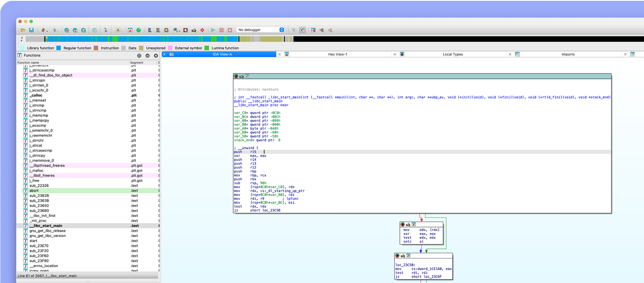Sort by the 'Segment' column header
Viewport: 644px width, 283px height.
point(143,63)
